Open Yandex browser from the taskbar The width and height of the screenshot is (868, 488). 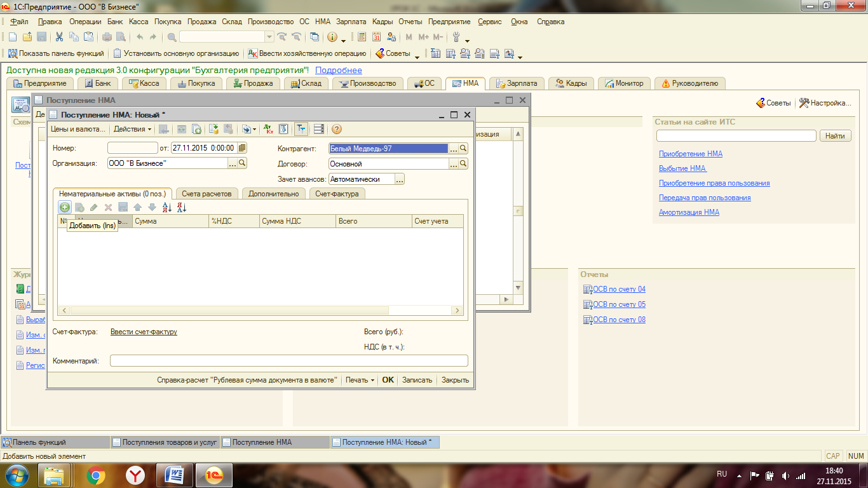click(135, 475)
